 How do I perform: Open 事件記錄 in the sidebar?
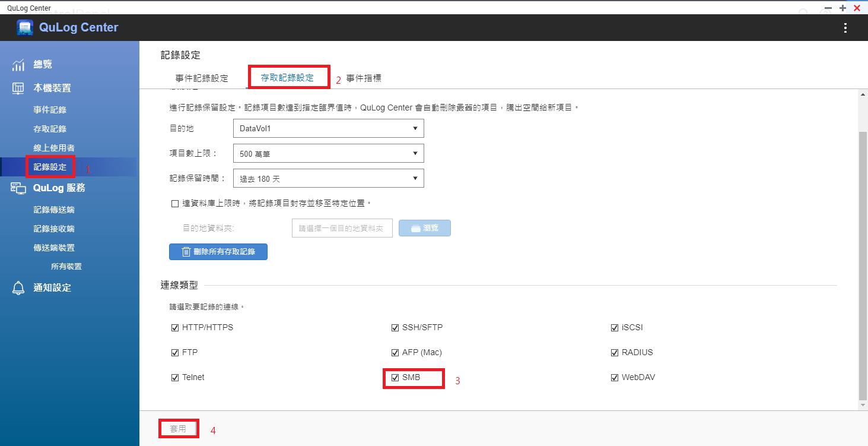(50, 110)
